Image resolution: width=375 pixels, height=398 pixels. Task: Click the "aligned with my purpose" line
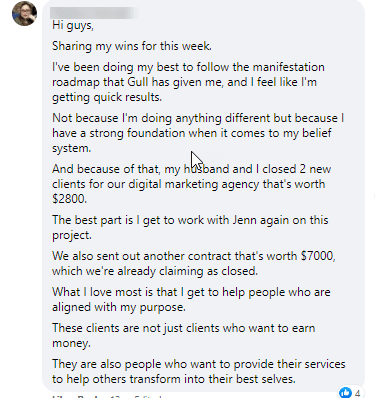(119, 307)
